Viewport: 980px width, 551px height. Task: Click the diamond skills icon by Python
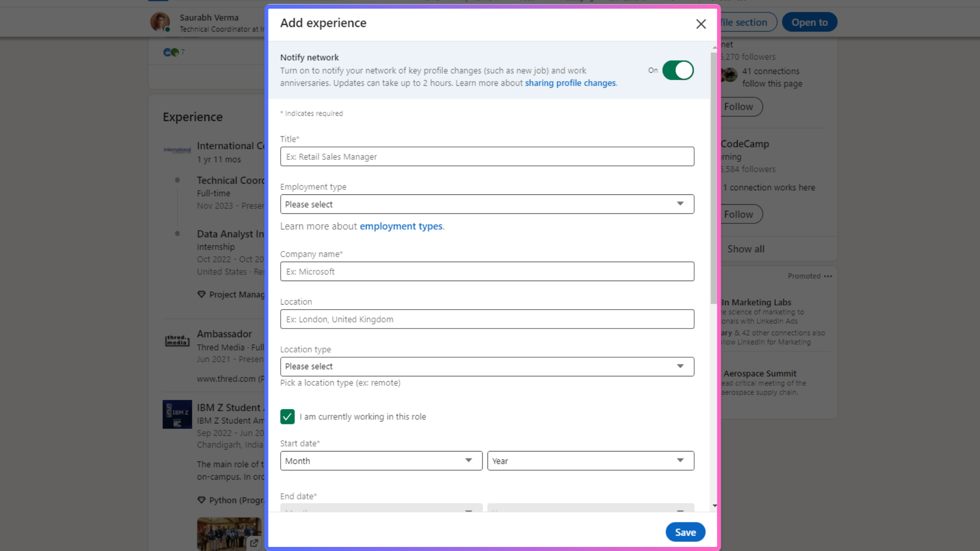[x=202, y=500]
